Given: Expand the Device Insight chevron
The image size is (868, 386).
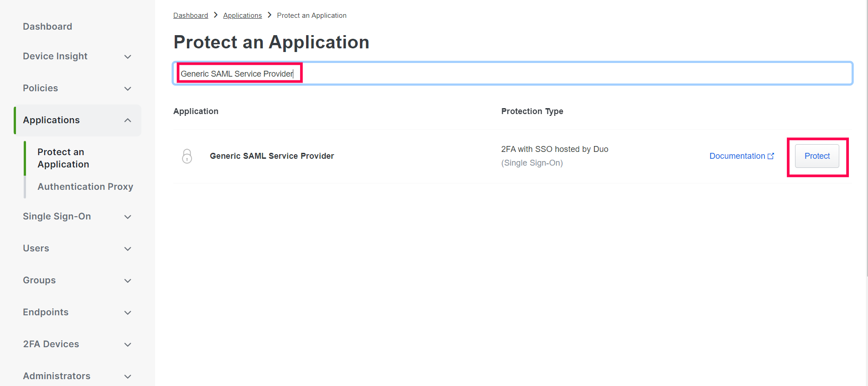Looking at the screenshot, I should coord(128,57).
